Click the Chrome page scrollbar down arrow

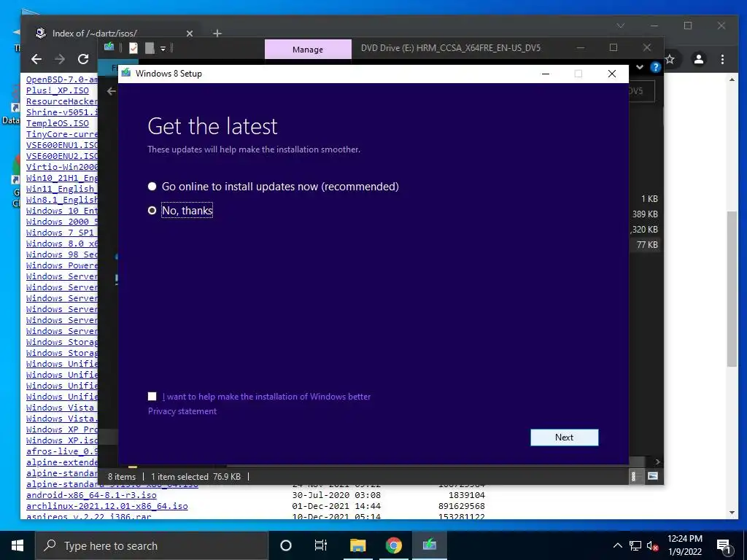click(x=732, y=513)
